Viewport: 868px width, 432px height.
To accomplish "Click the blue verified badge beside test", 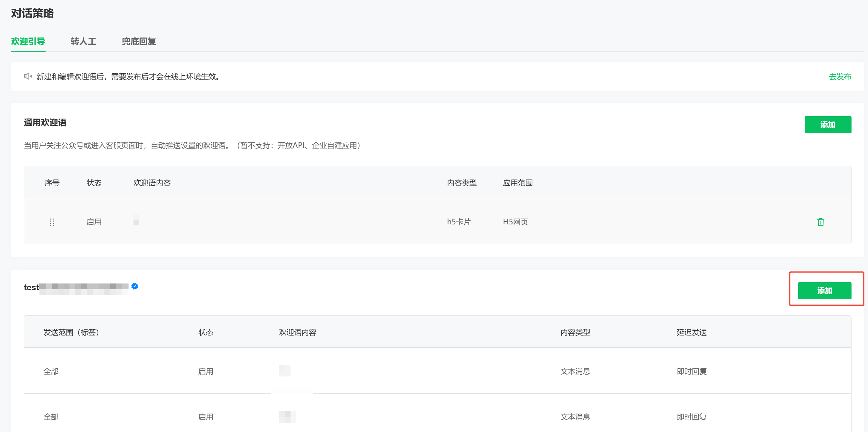I will (134, 286).
